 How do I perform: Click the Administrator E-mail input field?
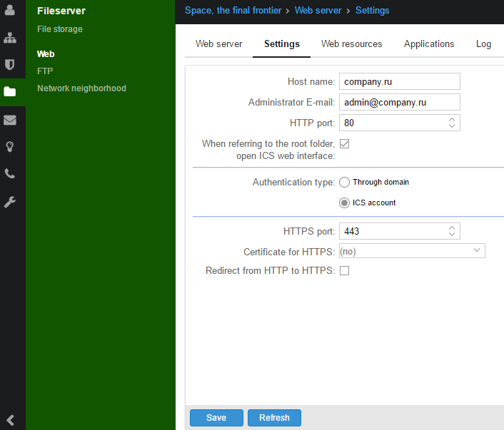click(400, 102)
